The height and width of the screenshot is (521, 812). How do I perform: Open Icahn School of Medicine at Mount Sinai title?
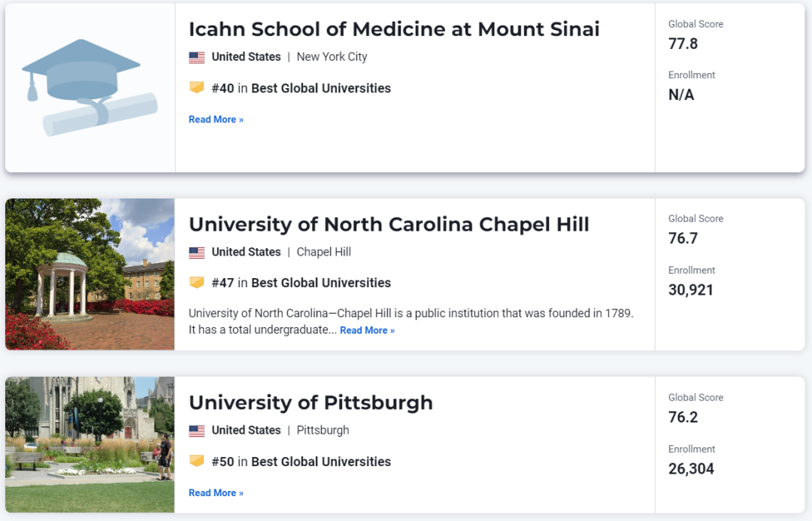click(x=394, y=29)
